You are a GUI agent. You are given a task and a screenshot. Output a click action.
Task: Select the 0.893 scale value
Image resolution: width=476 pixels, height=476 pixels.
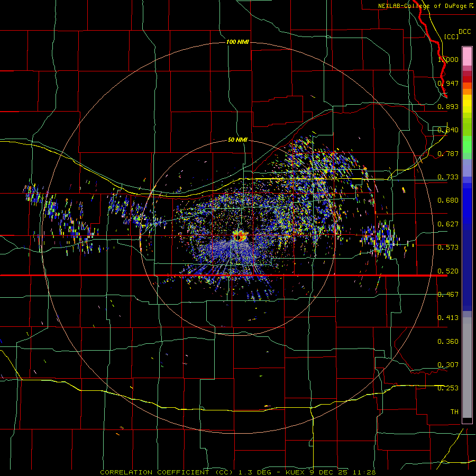pos(448,106)
